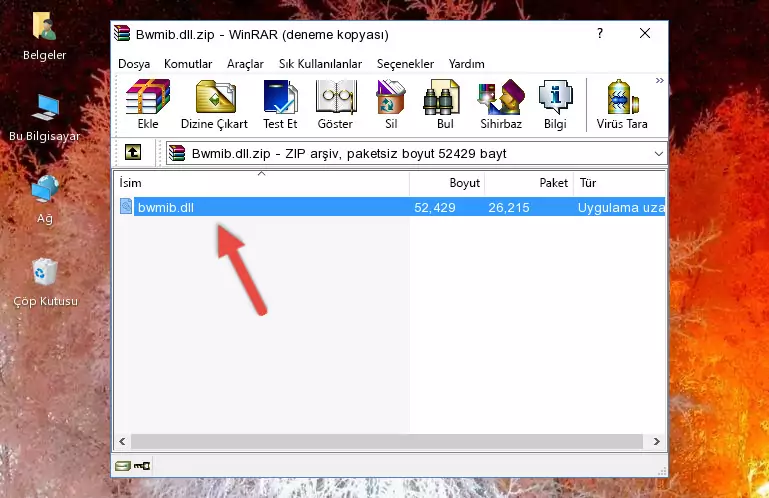Screen dimensions: 769x498
Task: Click the horizontal scrollbar right arrow
Action: 657,442
